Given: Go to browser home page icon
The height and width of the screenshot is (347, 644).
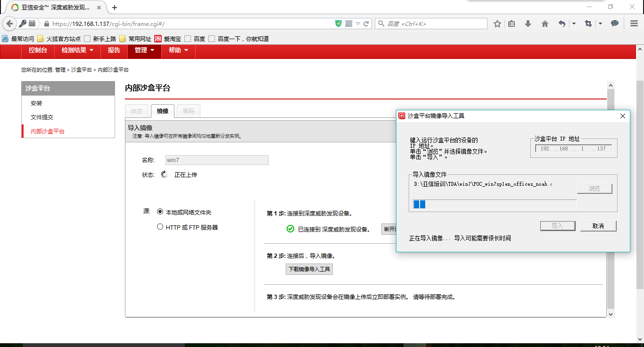Looking at the screenshot, I should 545,24.
